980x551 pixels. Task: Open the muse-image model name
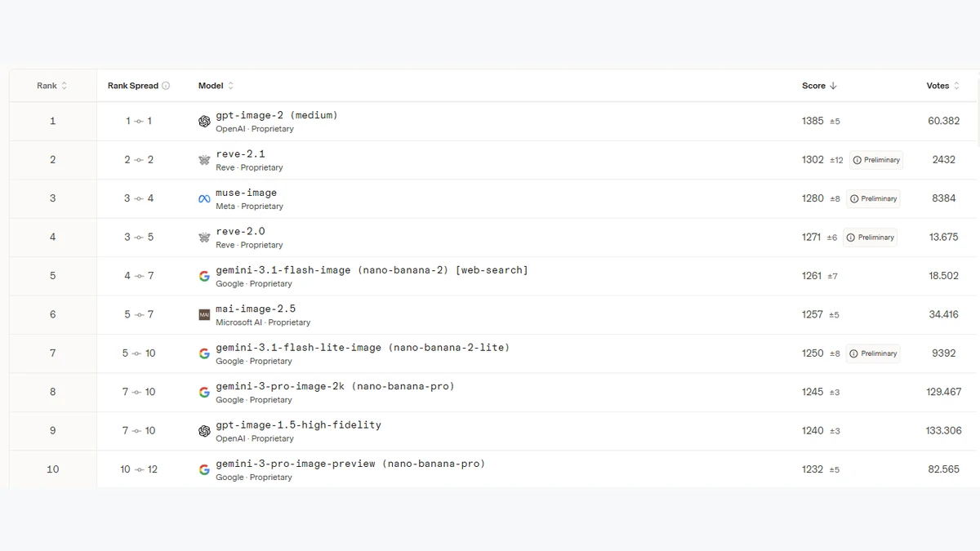[246, 193]
